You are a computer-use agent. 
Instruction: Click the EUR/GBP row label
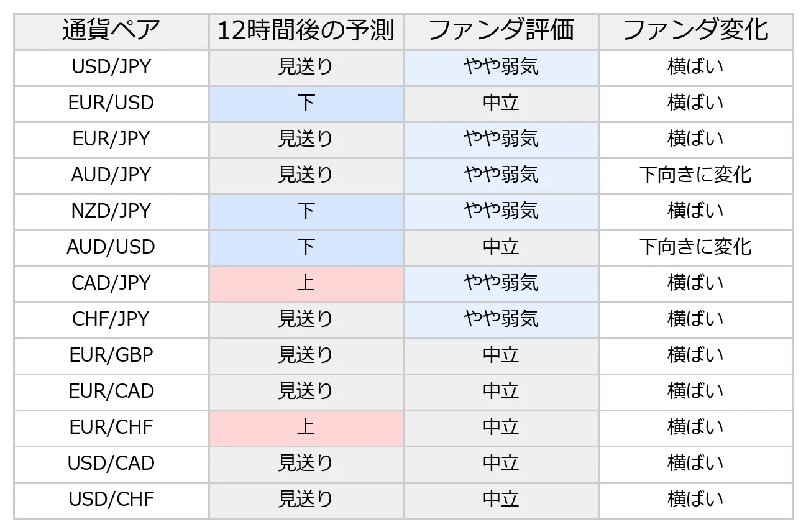coord(111,355)
